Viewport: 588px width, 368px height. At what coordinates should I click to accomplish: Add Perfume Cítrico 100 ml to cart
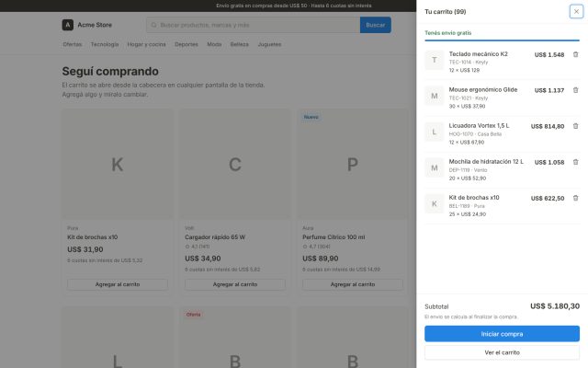[x=353, y=284]
